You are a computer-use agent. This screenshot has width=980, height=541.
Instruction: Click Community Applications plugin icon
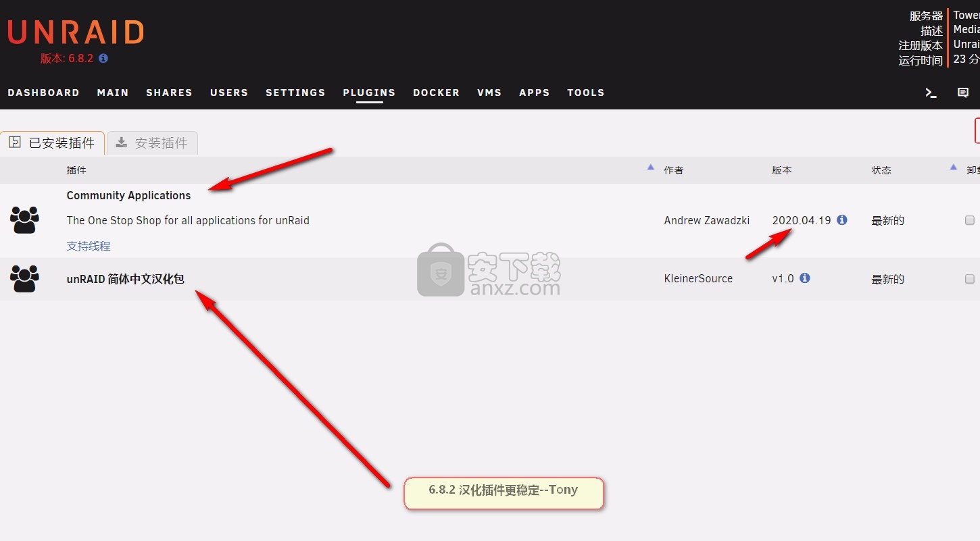pos(24,220)
